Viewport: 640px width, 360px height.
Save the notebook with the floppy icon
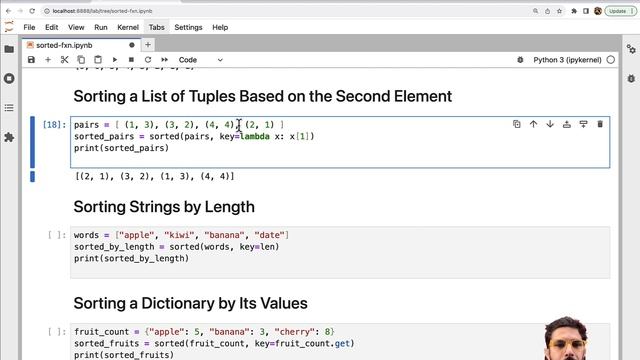[31, 60]
